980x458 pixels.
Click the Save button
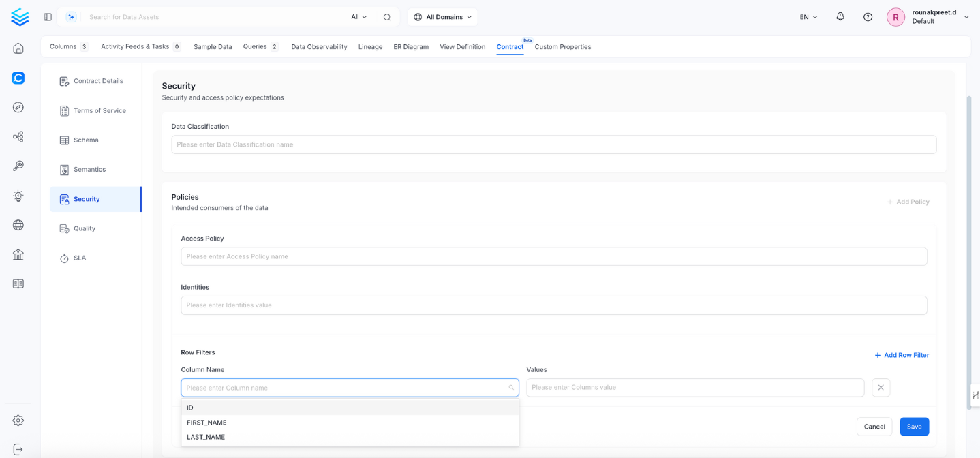[914, 427]
